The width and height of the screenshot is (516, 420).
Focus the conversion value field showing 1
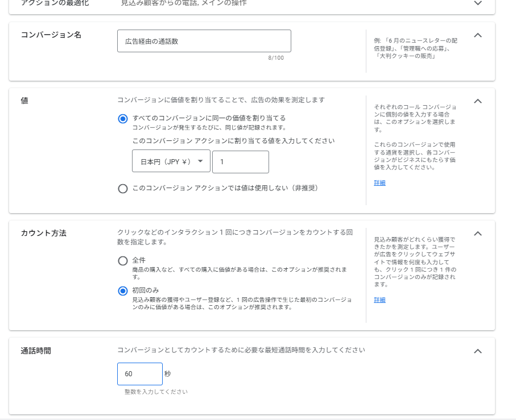(240, 162)
